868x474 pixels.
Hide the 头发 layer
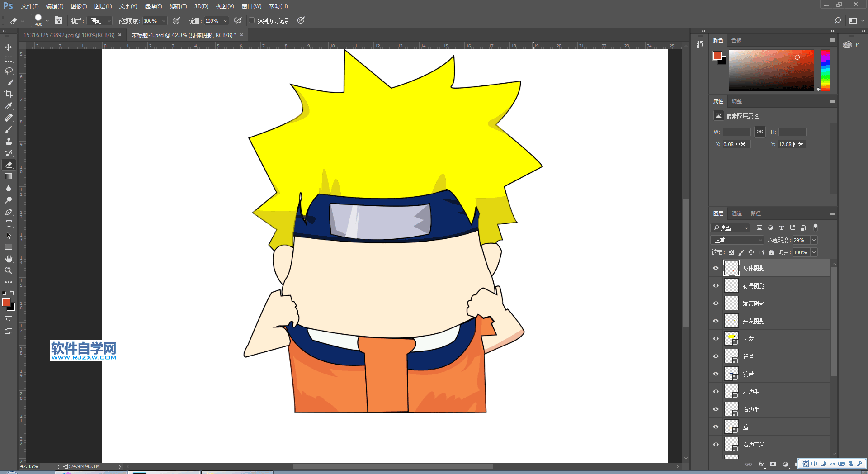(716, 339)
